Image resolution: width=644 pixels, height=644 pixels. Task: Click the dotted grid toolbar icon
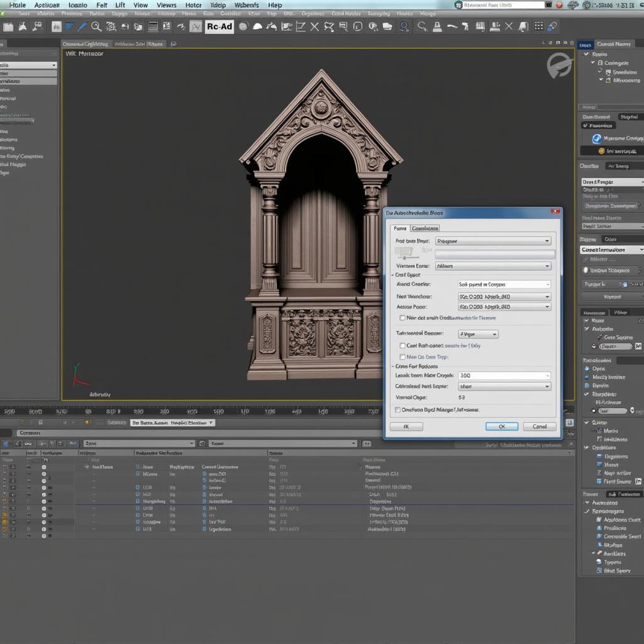coord(539,26)
